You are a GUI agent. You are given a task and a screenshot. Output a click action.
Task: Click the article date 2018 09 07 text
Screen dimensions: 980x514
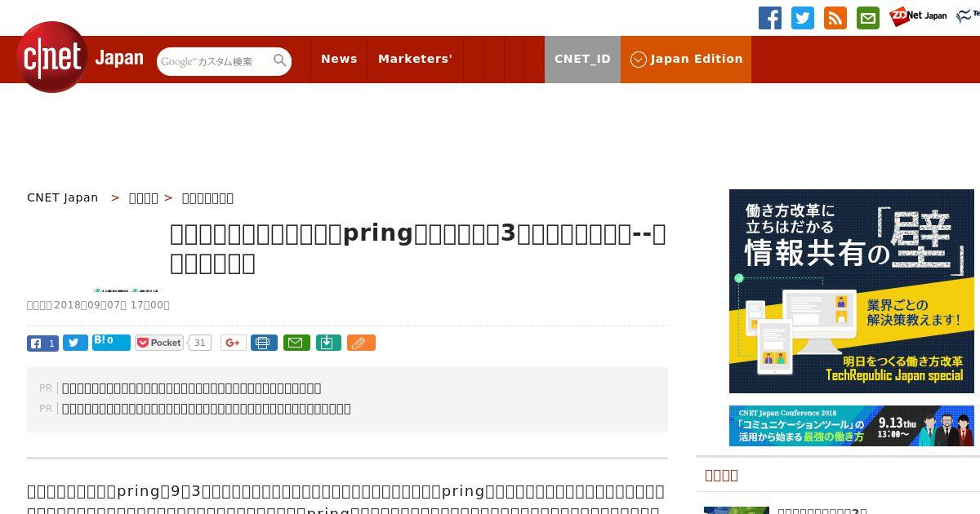(98, 305)
